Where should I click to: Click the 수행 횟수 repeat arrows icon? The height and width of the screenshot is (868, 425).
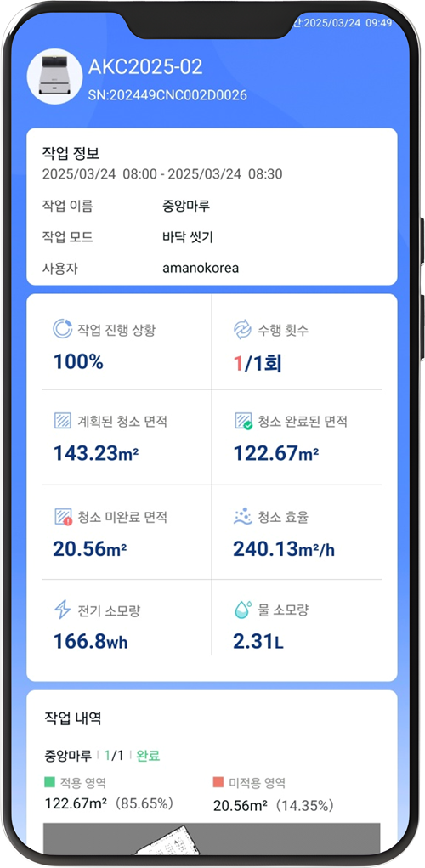242,329
